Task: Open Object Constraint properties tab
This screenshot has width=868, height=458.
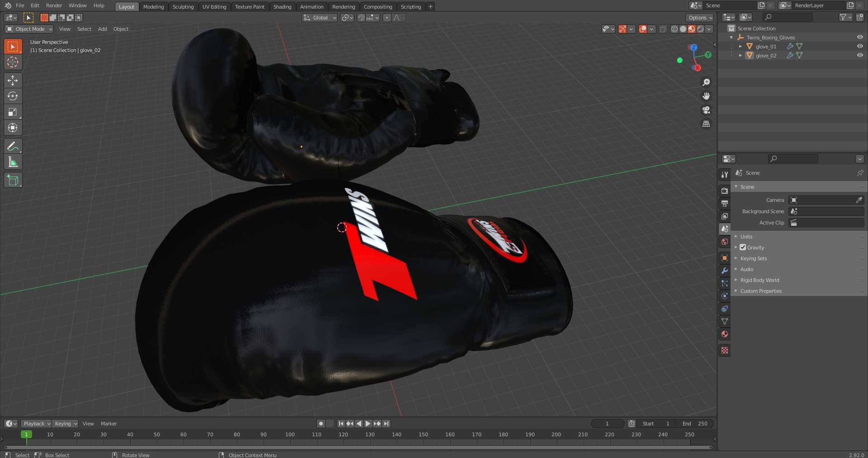Action: (725, 308)
